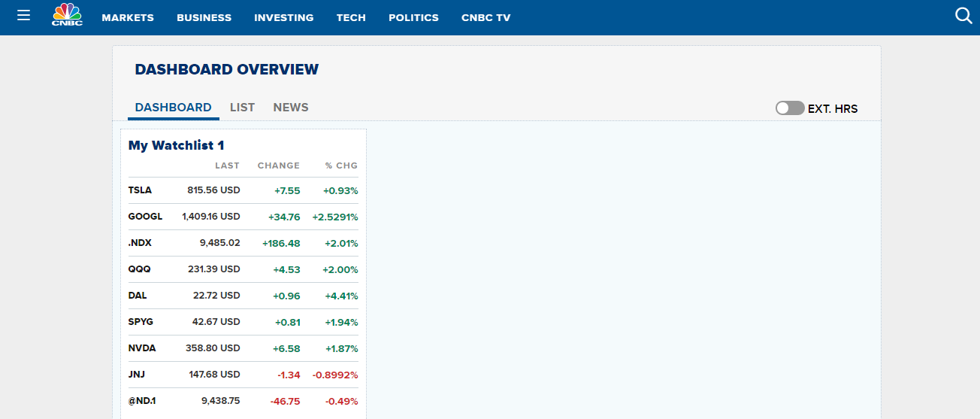This screenshot has width=980, height=419.
Task: Select @ND.1 change value -46.75
Action: point(286,401)
